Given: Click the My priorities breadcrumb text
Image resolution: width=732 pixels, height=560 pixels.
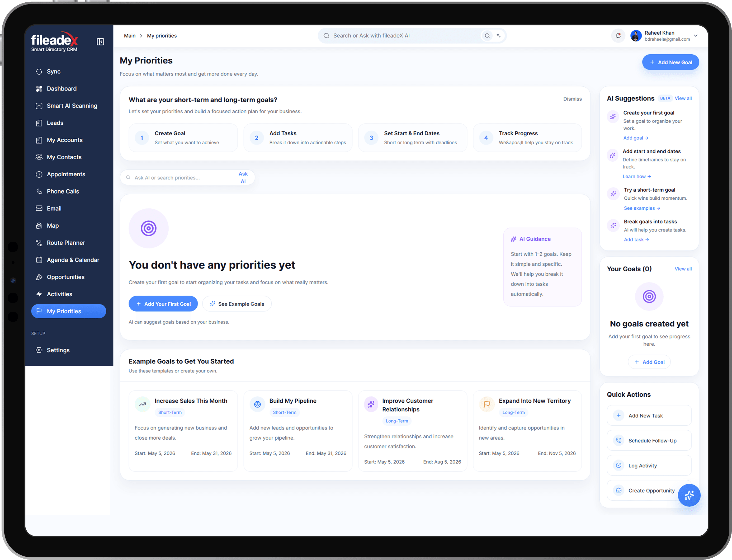Looking at the screenshot, I should 162,36.
